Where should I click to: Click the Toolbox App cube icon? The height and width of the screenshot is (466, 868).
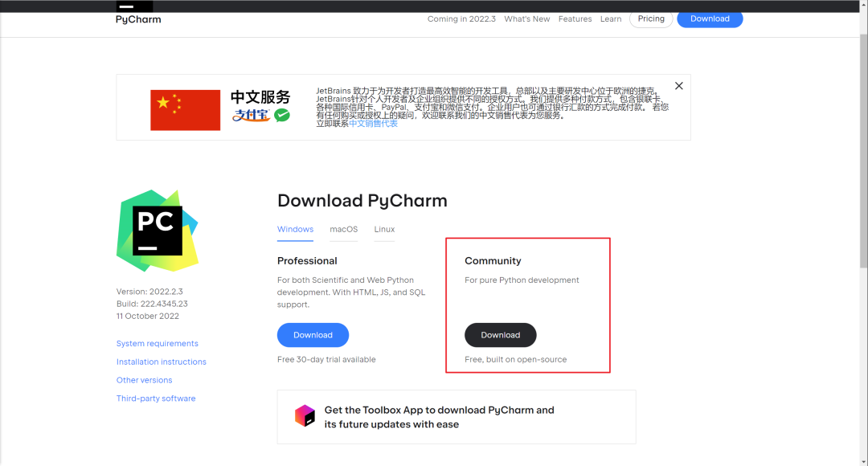click(x=305, y=415)
